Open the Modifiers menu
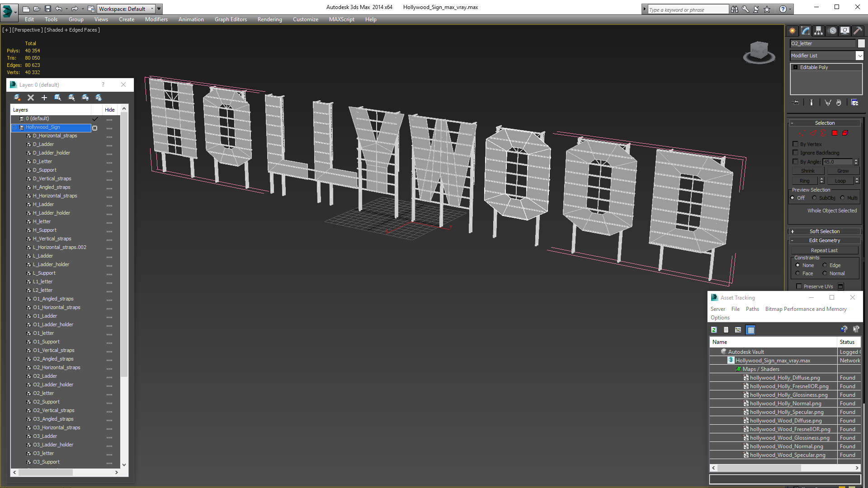Viewport: 868px width, 488px height. 156,19
